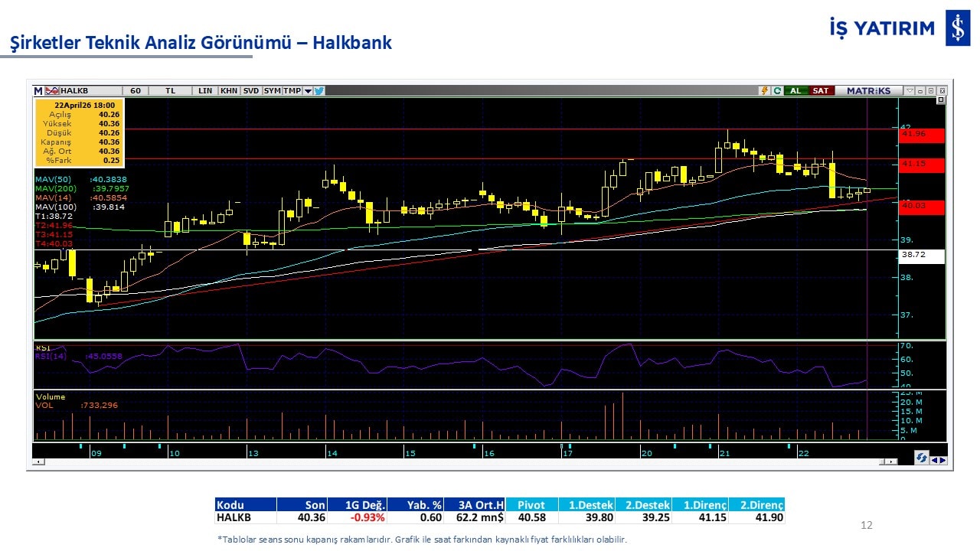This screenshot has width=980, height=551.
Task: Toggle the SVD level option
Action: pos(251,90)
